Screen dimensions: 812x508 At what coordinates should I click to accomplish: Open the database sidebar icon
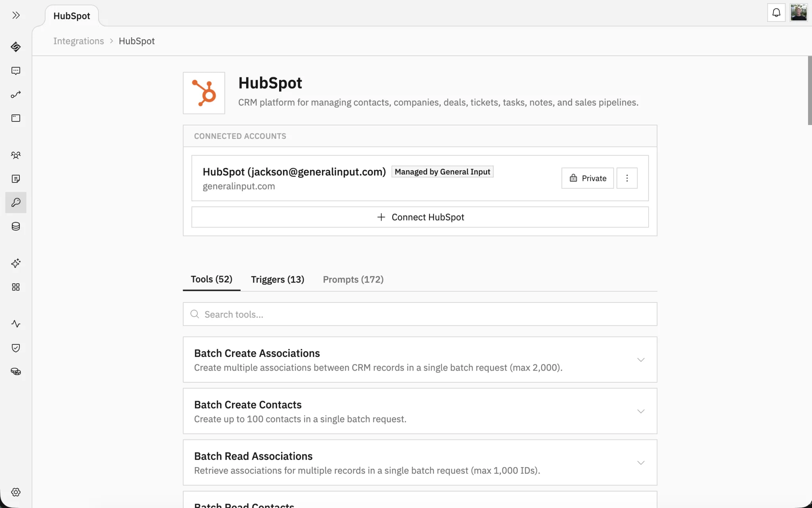(x=16, y=226)
